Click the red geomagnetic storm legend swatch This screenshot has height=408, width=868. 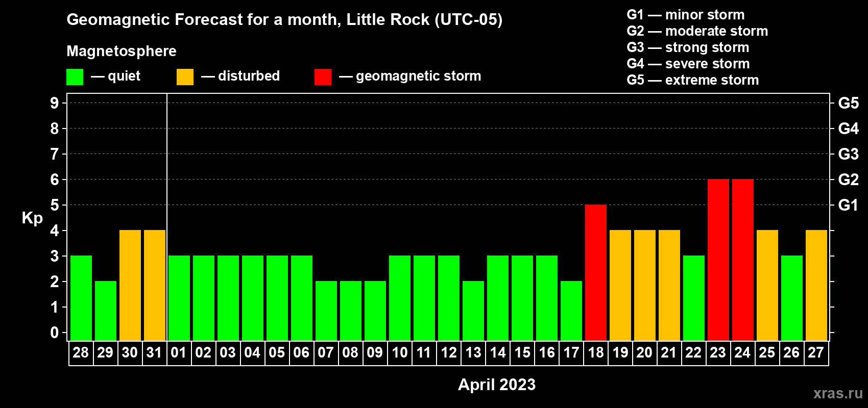(x=323, y=77)
